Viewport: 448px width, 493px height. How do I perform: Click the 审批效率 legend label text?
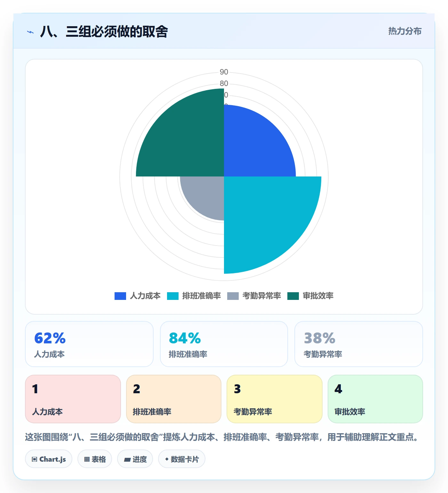point(318,296)
